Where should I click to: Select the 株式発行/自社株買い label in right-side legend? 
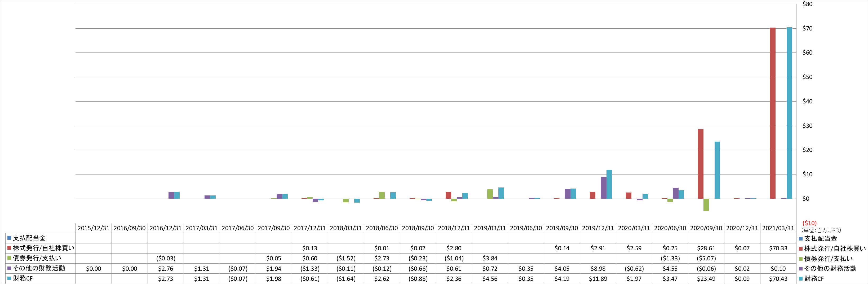[835, 248]
